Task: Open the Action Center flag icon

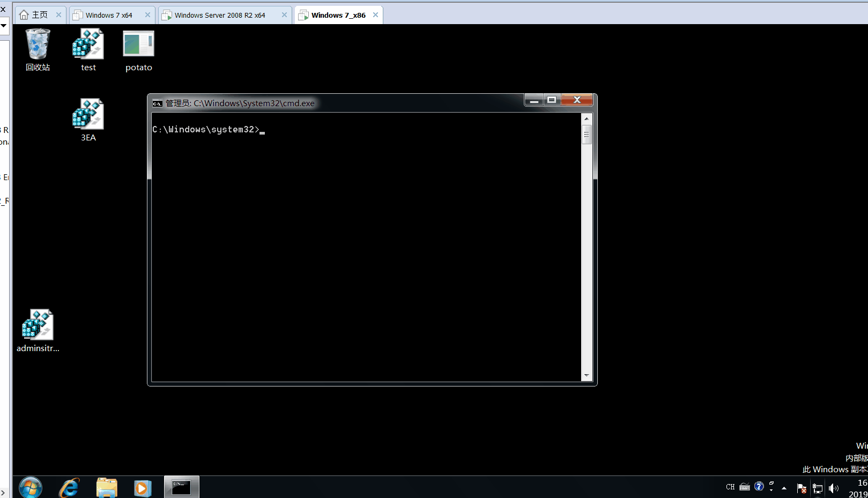Action: (x=802, y=488)
